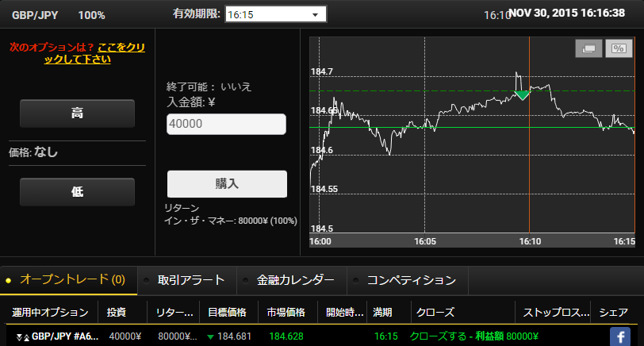Click the 16:15 expiry time cell

click(386, 336)
